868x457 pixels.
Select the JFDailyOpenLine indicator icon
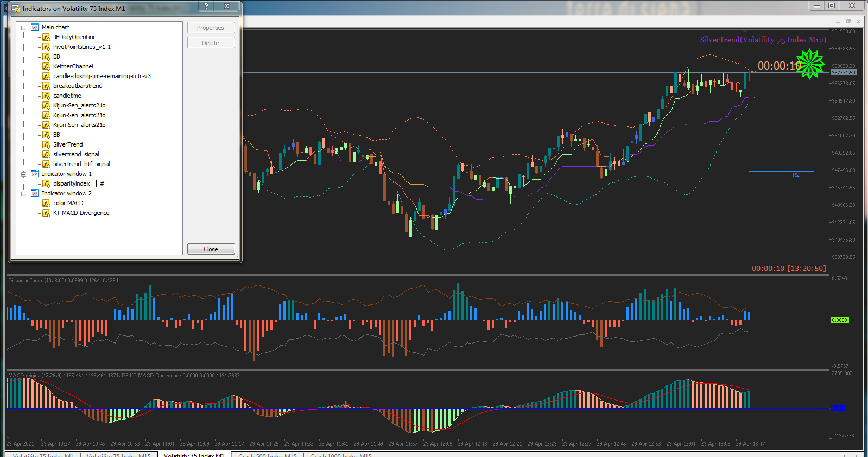(x=46, y=37)
